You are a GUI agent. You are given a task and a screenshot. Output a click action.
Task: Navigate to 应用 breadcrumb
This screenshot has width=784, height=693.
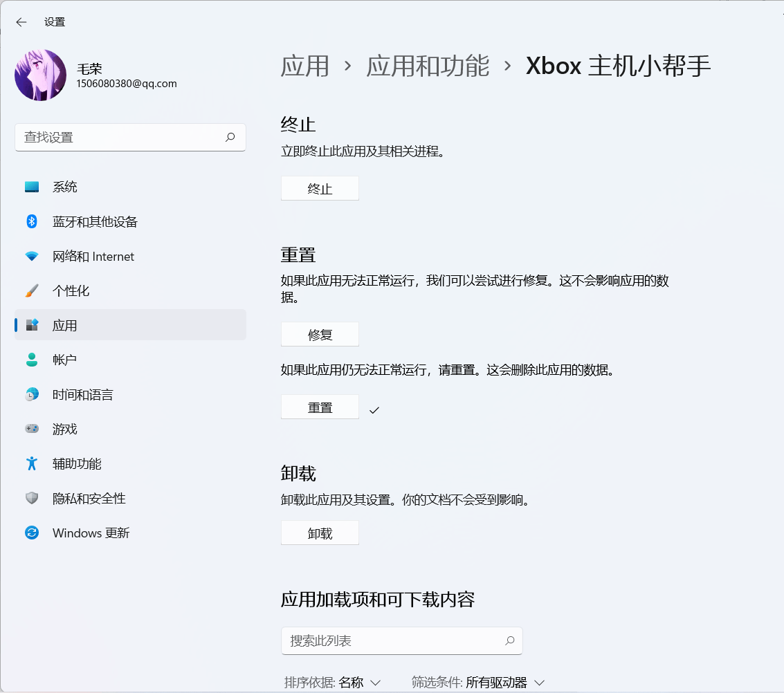[x=305, y=66]
